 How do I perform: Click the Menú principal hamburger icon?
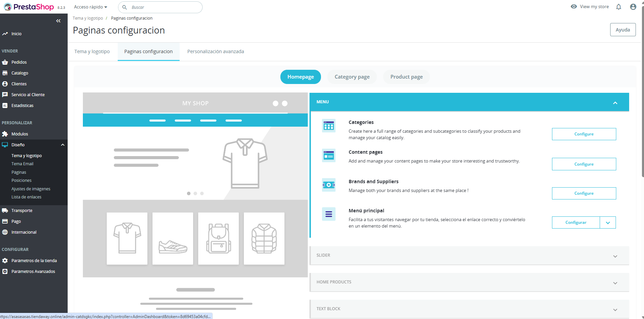pyautogui.click(x=328, y=214)
